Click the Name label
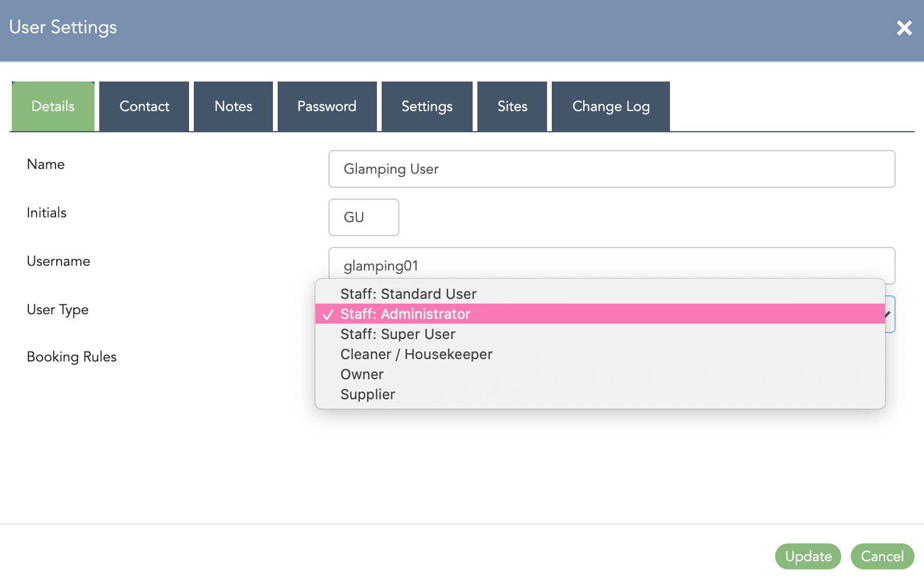Screen dimensions: 924x580 [45, 164]
